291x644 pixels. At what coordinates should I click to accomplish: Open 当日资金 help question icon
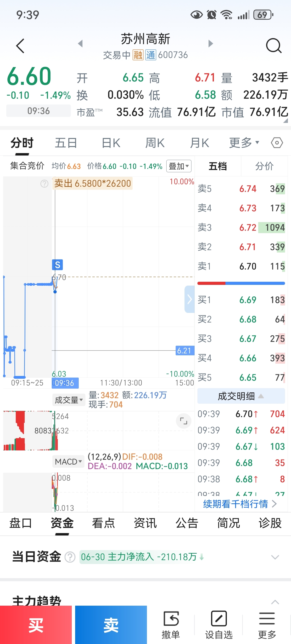[70, 557]
